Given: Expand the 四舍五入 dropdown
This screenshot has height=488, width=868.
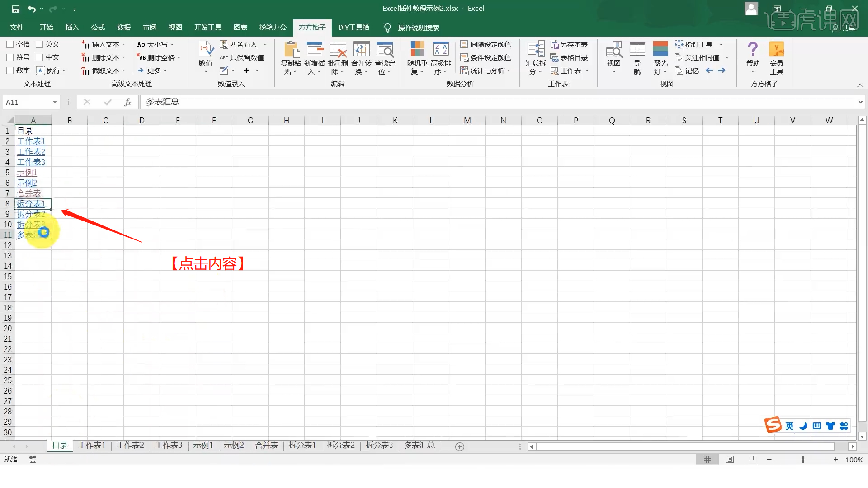Looking at the screenshot, I should click(265, 44).
